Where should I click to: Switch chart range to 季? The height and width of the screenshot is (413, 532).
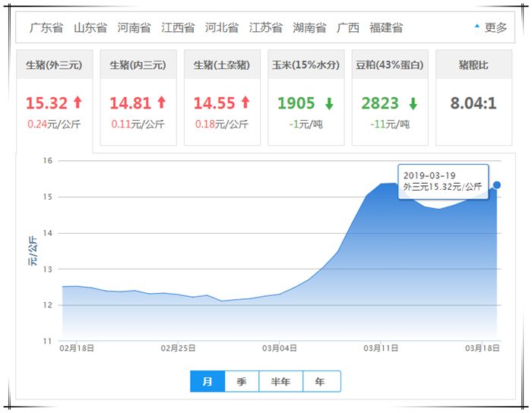pyautogui.click(x=242, y=381)
